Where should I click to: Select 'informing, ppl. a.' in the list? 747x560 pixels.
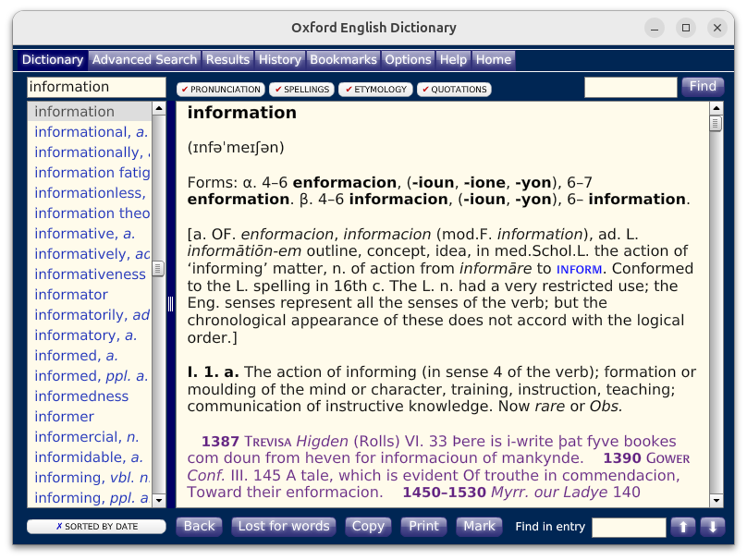[x=90, y=497]
